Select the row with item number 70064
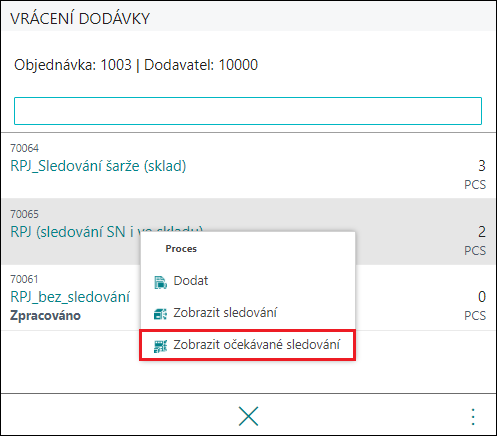This screenshot has width=497, height=436. (x=248, y=166)
